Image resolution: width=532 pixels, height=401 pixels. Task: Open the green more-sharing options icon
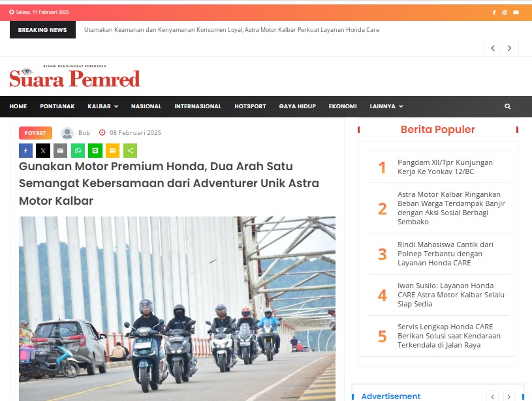(x=130, y=151)
